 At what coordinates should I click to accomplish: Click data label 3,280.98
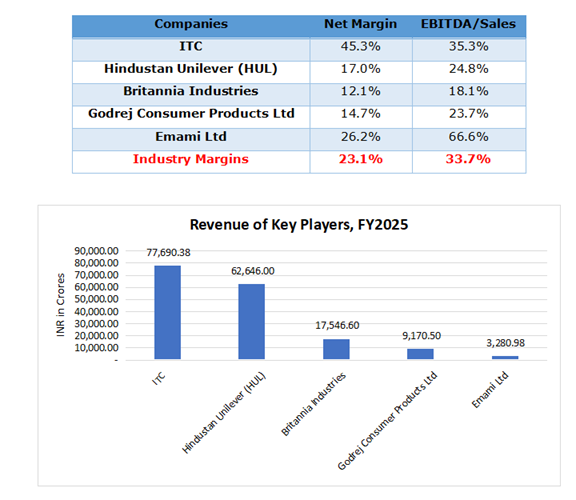[x=505, y=343]
